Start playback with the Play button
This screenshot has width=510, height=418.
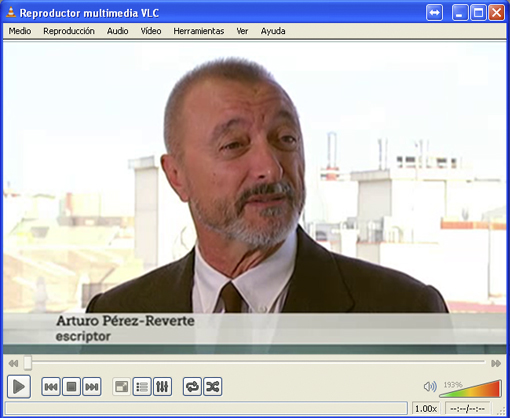19,387
